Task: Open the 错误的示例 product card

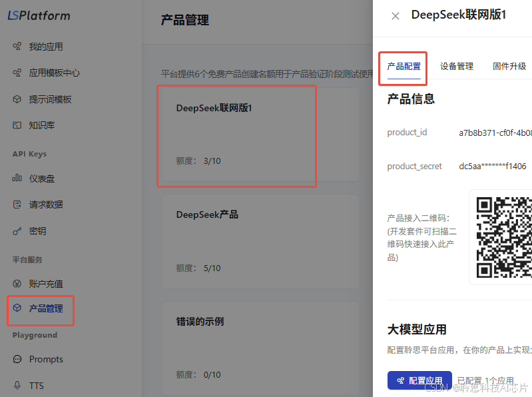Action: pos(260,348)
